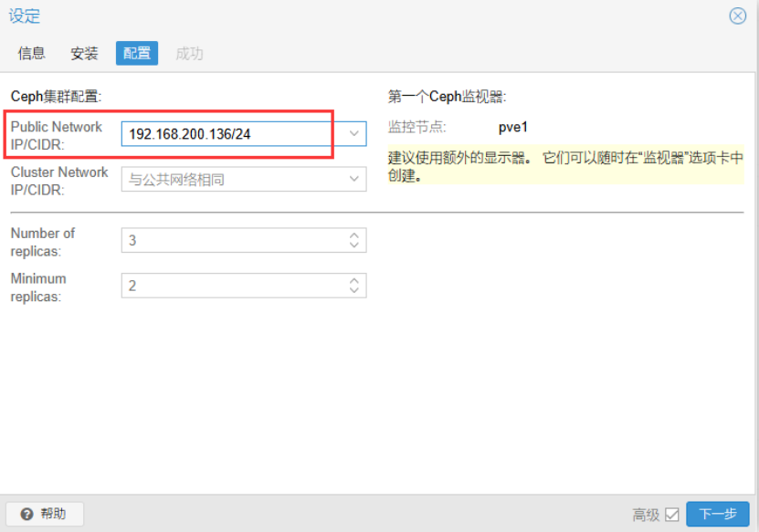Viewport: 759px width, 532px height.
Task: Open the Cluster Network IP/CIDR dropdown arrow
Action: click(x=354, y=180)
